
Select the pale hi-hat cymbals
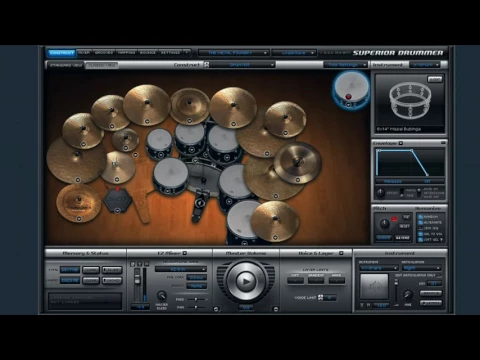[117, 167]
